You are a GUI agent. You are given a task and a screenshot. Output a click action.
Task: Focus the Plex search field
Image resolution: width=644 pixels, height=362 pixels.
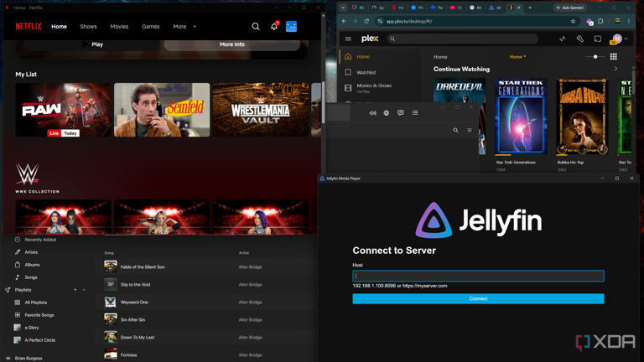[x=462, y=39]
